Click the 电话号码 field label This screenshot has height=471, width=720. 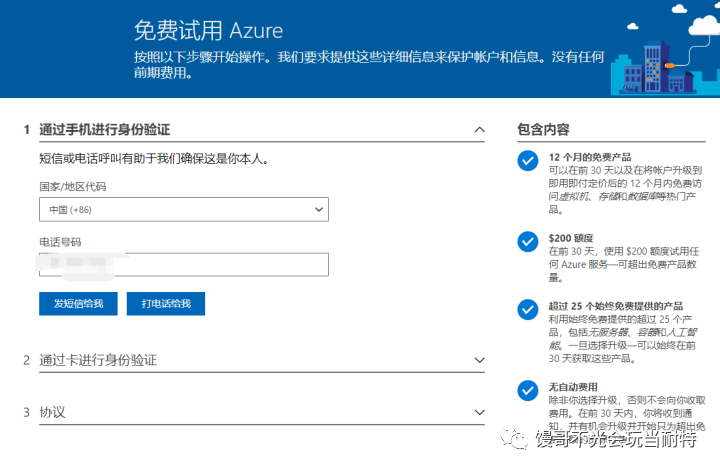click(x=60, y=242)
